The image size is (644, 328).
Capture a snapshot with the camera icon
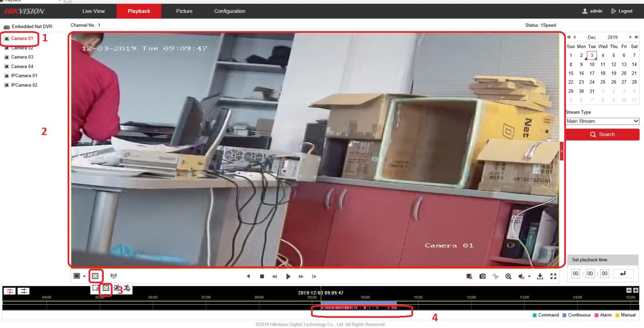tap(482, 276)
